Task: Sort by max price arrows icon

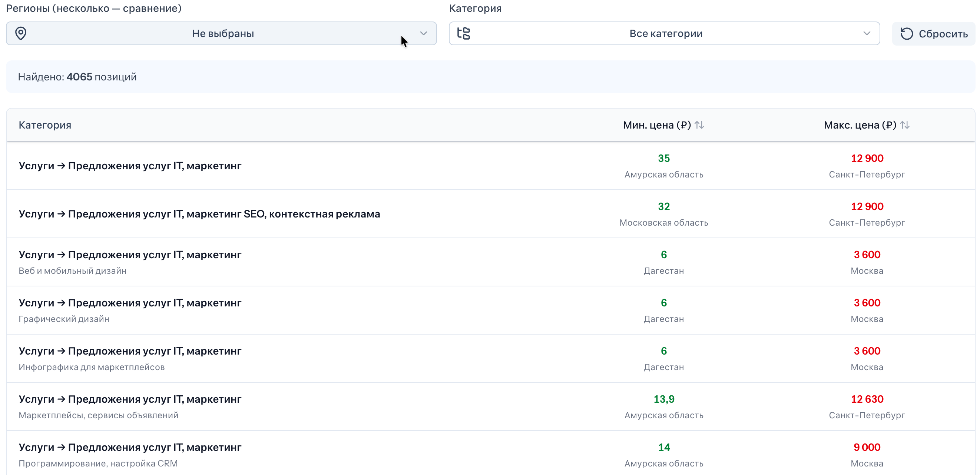Action: click(905, 125)
